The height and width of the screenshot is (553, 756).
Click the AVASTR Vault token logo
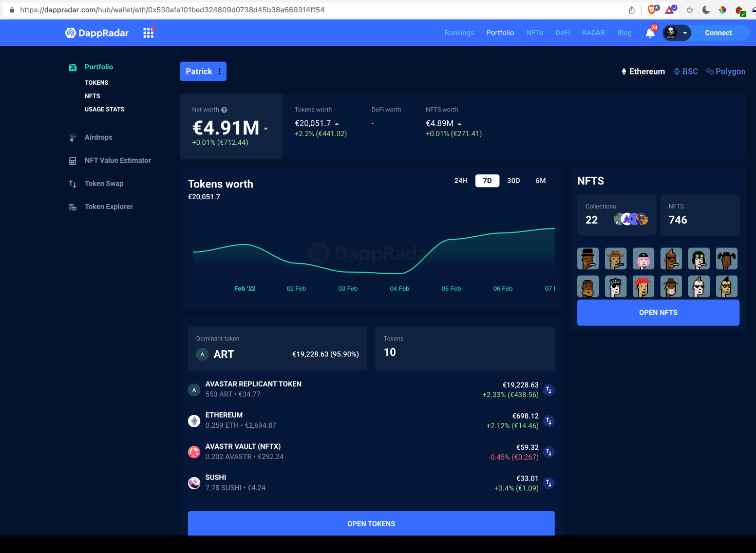194,452
